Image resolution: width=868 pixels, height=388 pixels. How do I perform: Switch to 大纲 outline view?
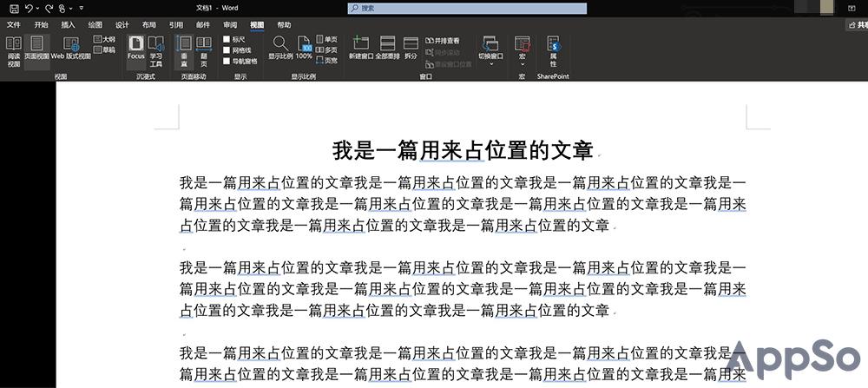pyautogui.click(x=105, y=39)
